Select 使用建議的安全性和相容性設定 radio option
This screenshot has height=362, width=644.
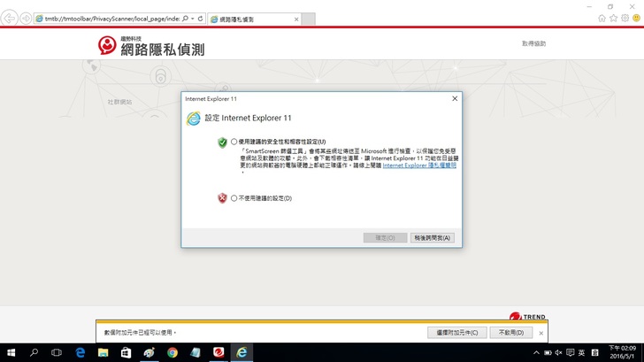pos(234,142)
